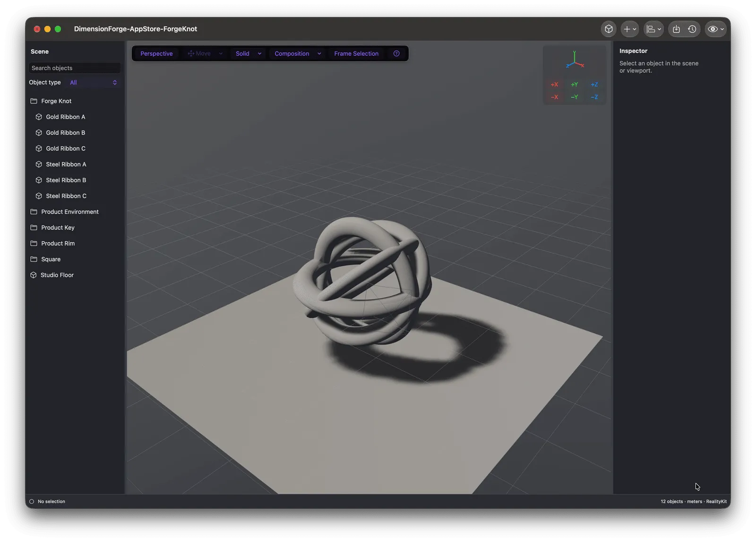Viewport: 756px width, 542px height.
Task: Click the cube icon beside Gold Ribbon B
Action: pos(39,133)
